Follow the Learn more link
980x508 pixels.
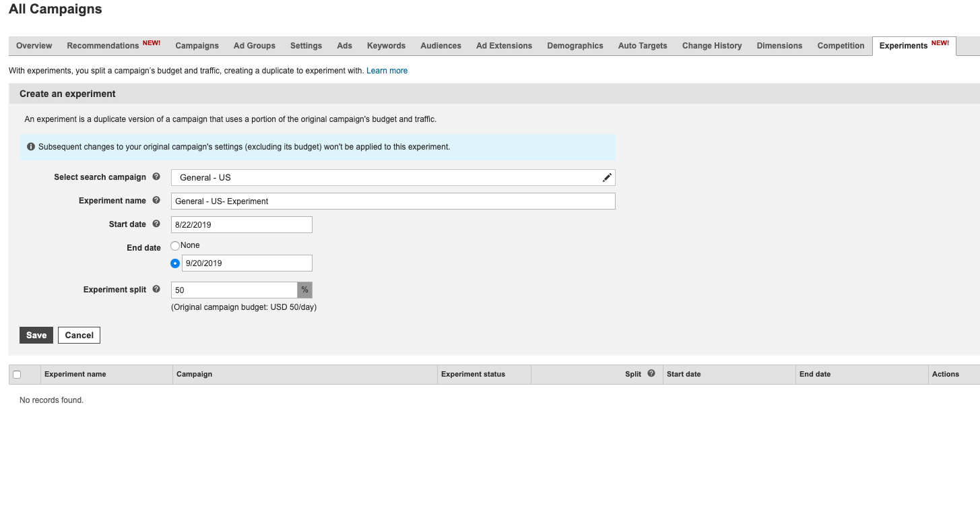coord(387,71)
